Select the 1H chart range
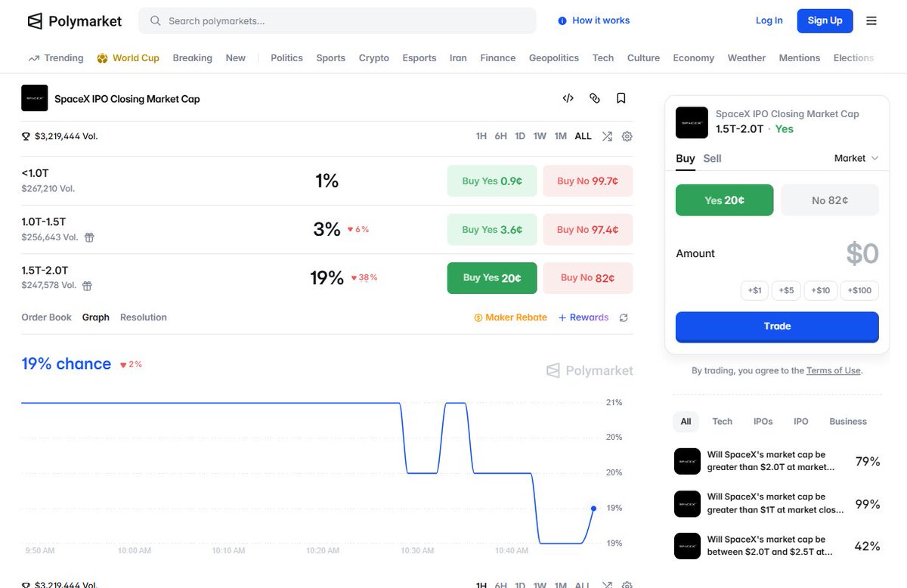Image resolution: width=907 pixels, height=588 pixels. click(x=481, y=137)
